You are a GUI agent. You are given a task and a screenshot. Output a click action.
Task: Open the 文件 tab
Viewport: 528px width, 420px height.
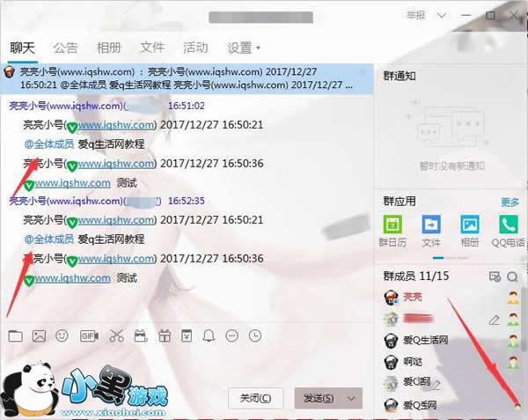click(152, 48)
